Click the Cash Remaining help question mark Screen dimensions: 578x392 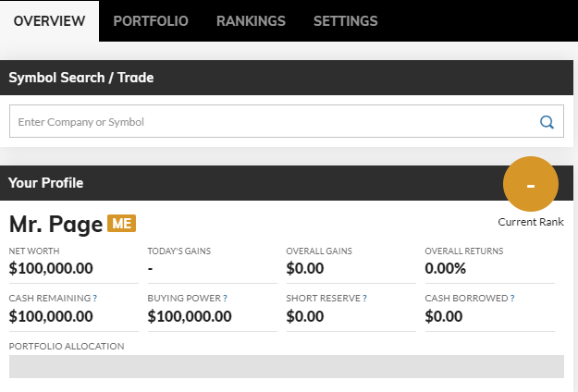coord(94,299)
